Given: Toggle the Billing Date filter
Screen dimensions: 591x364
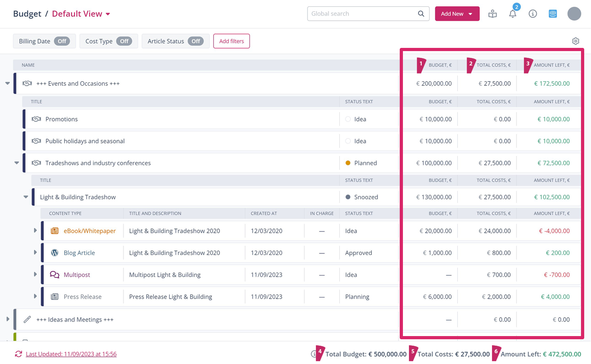Looking at the screenshot, I should (x=62, y=41).
